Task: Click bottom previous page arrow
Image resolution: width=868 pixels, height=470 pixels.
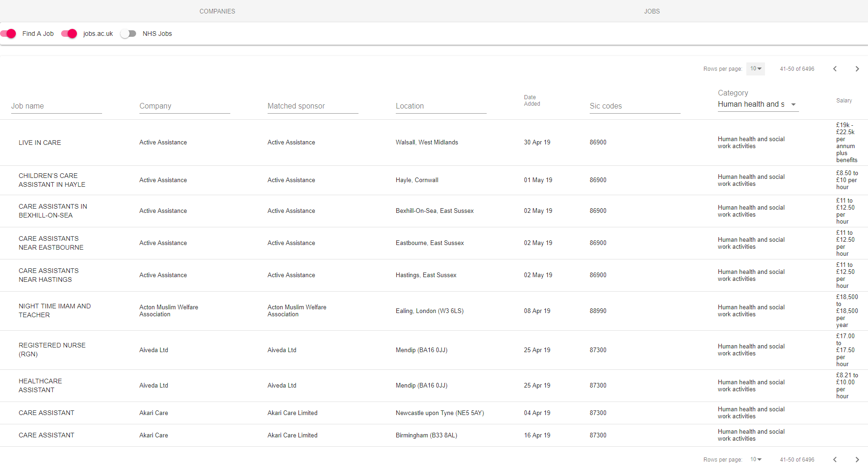Action: coord(835,460)
